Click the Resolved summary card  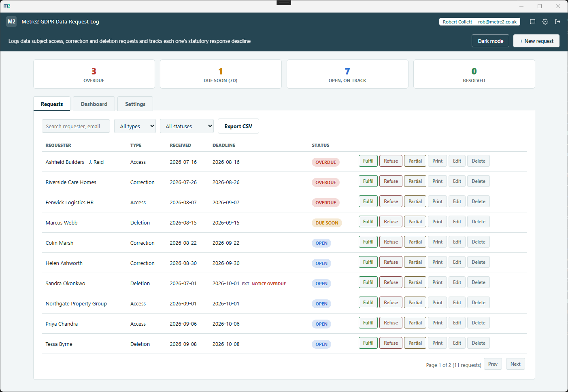click(474, 74)
